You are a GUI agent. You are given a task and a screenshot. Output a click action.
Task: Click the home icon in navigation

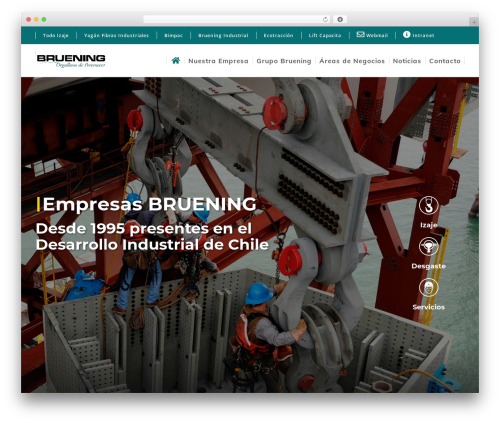[176, 60]
